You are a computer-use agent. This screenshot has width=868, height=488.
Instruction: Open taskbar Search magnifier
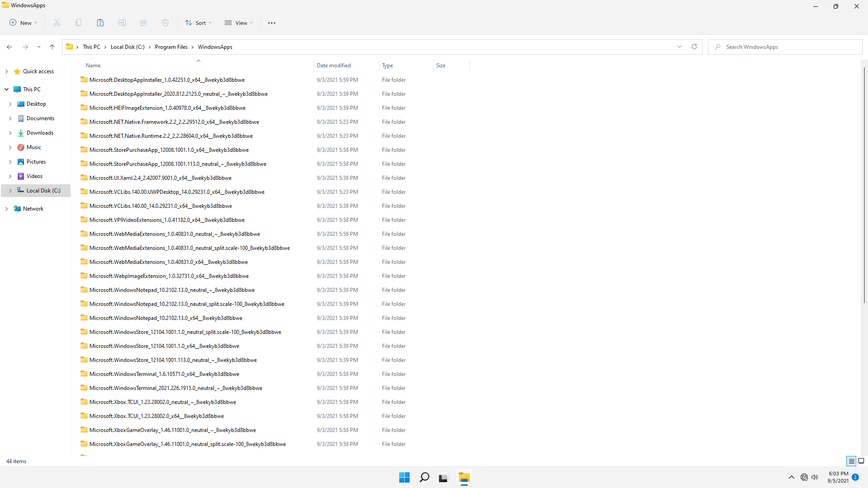pos(424,478)
